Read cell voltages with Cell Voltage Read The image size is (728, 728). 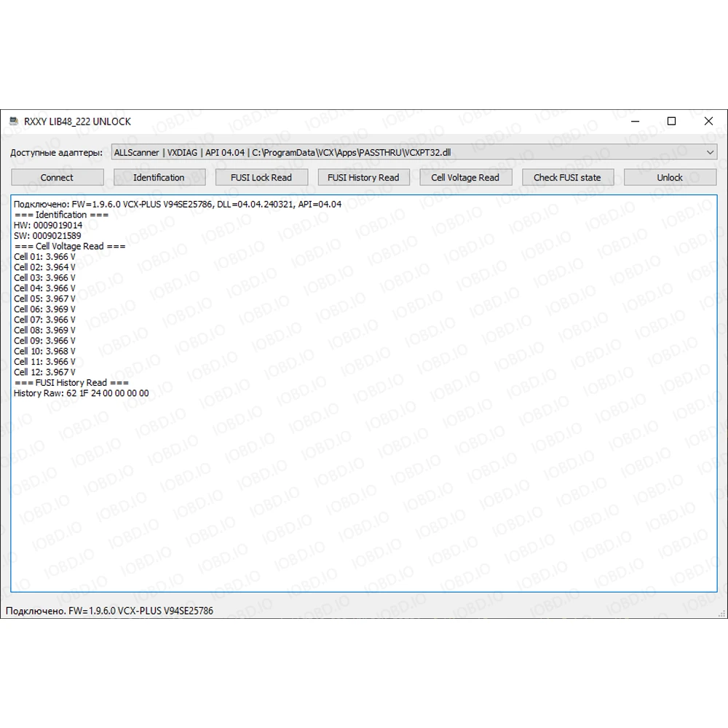coord(465,178)
